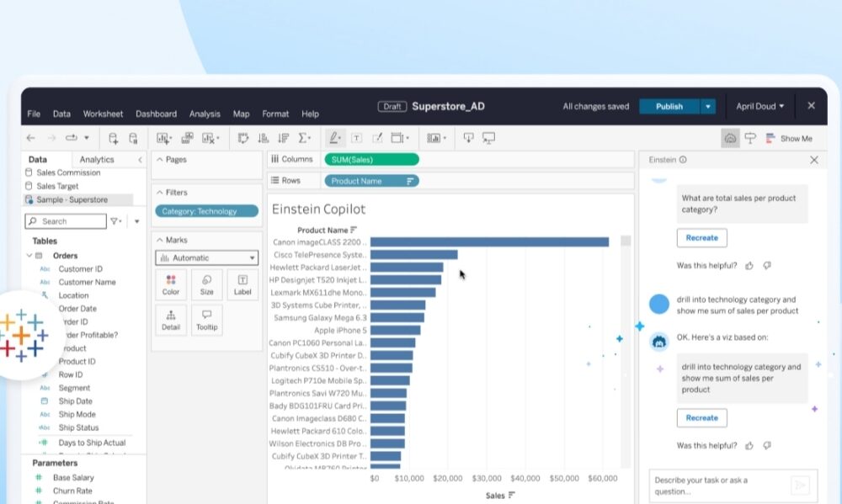Click the Pause Auto Updates data icon
The width and height of the screenshot is (842, 504).
pyautogui.click(x=133, y=138)
